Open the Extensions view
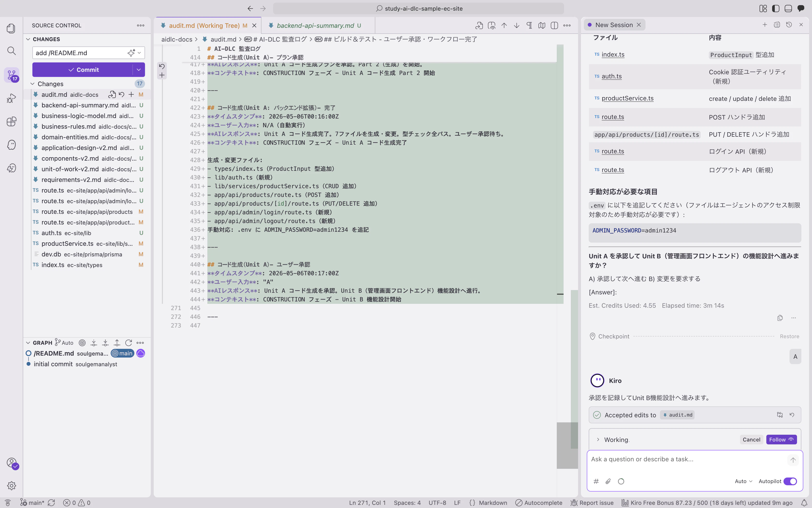 [x=11, y=121]
